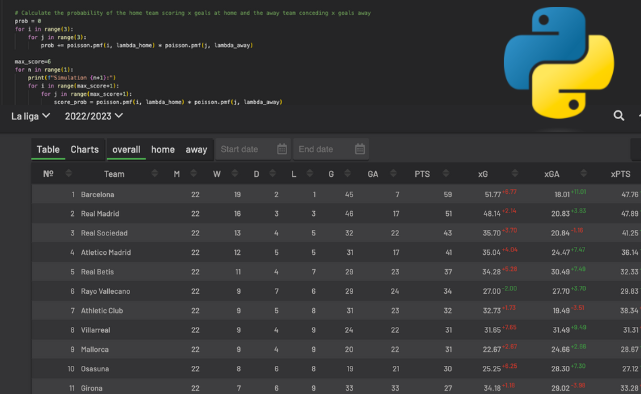Open the Athletic Club team link

102,311
